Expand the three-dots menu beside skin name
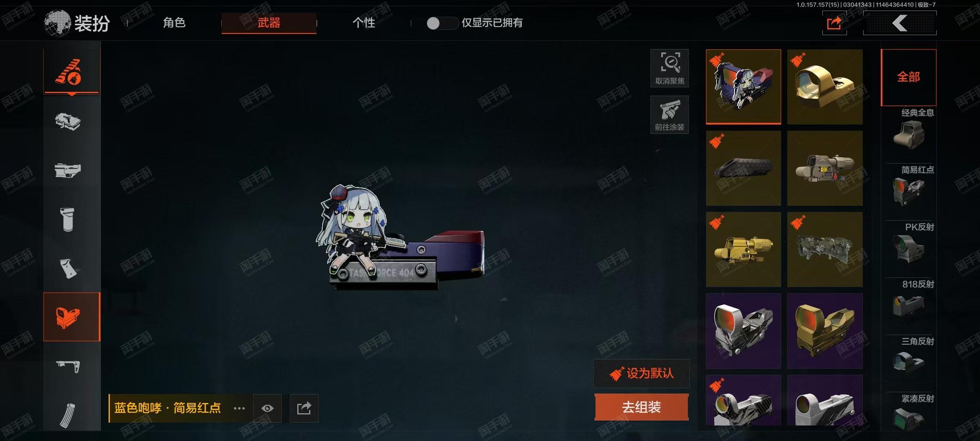The height and width of the screenshot is (441, 980). coord(239,408)
